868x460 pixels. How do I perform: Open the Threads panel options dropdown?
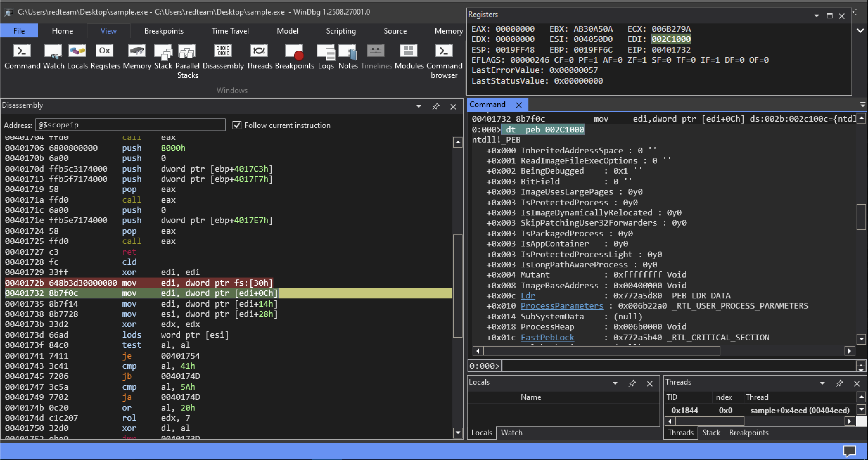coord(822,384)
